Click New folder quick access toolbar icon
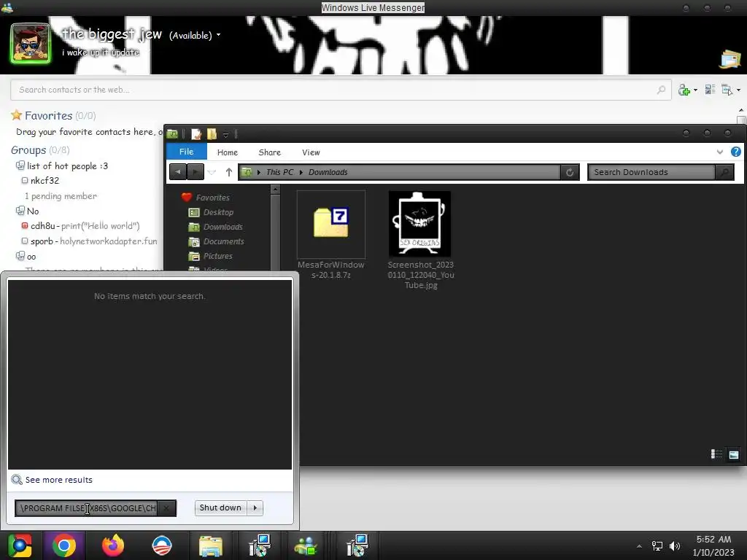The width and height of the screenshot is (747, 560). (x=212, y=134)
